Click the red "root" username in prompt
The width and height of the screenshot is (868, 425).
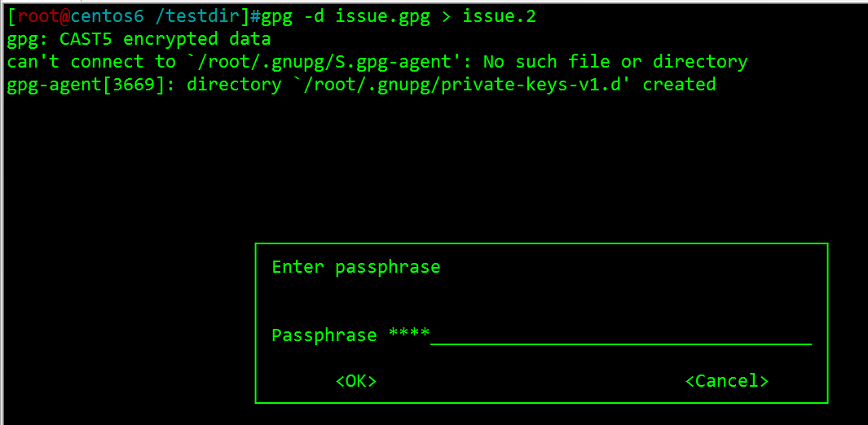coord(38,16)
